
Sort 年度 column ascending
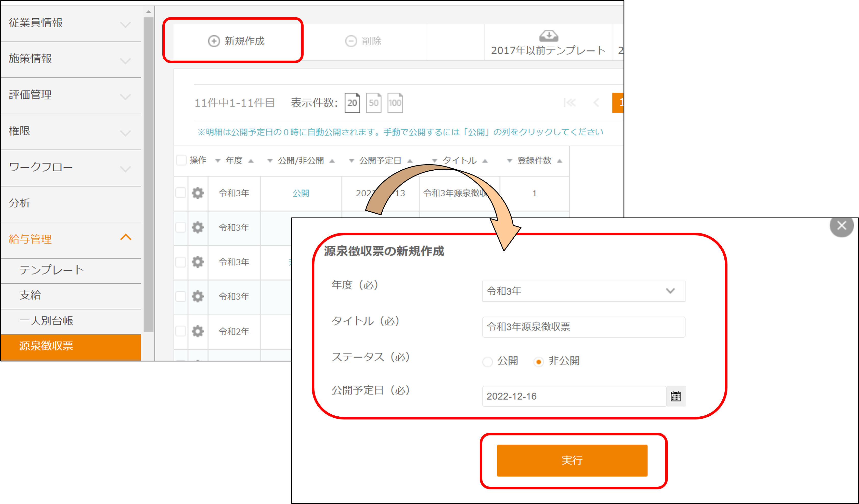coord(251,161)
